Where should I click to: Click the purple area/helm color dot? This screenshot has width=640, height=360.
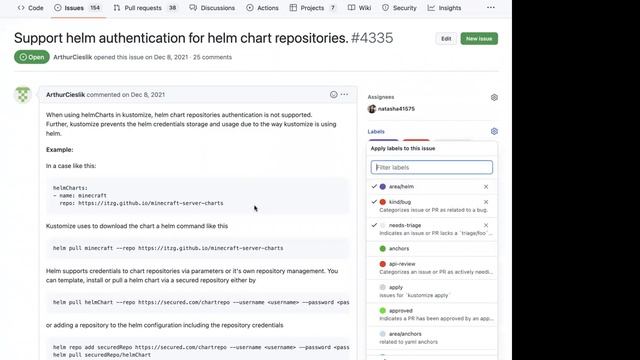[x=382, y=187]
